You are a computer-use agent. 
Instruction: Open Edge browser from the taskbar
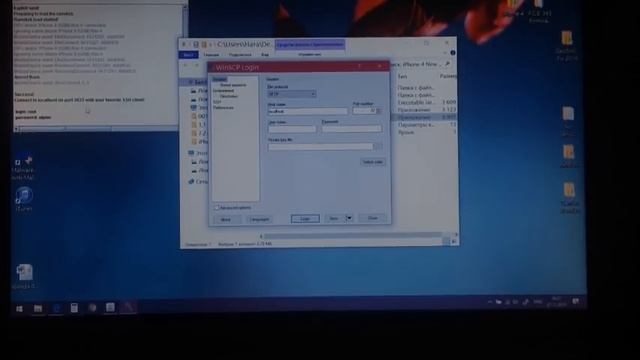[56, 308]
